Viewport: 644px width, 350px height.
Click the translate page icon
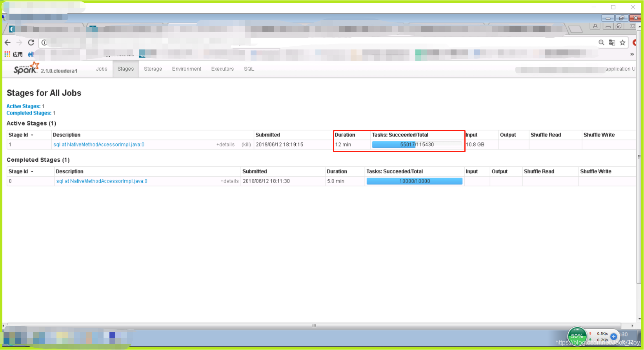point(612,42)
